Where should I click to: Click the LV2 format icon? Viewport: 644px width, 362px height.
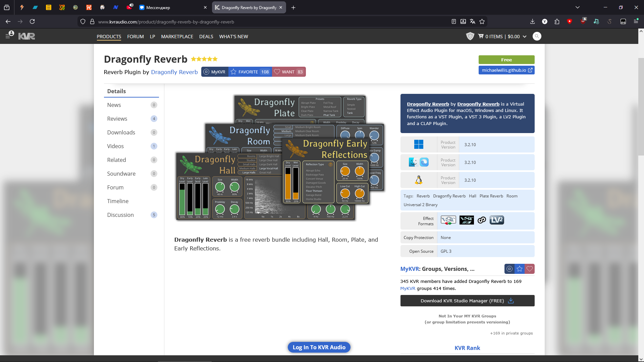tap(496, 220)
